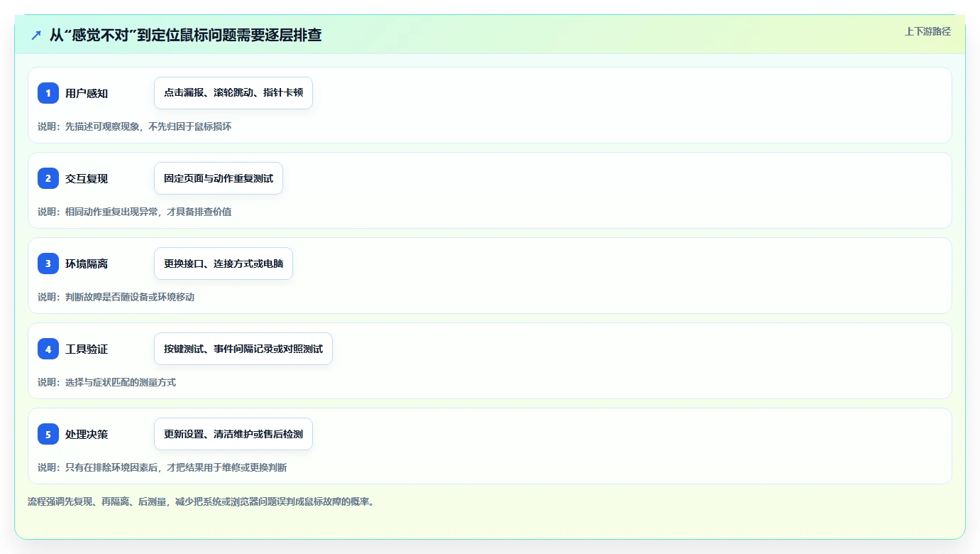980x554 pixels.
Task: Click the arrow icon beside the title
Action: [x=36, y=35]
